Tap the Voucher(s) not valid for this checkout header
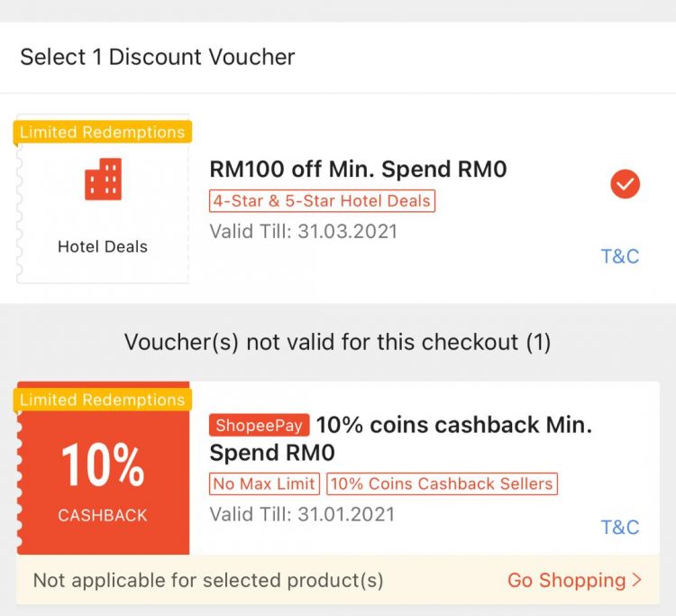 coord(337,343)
